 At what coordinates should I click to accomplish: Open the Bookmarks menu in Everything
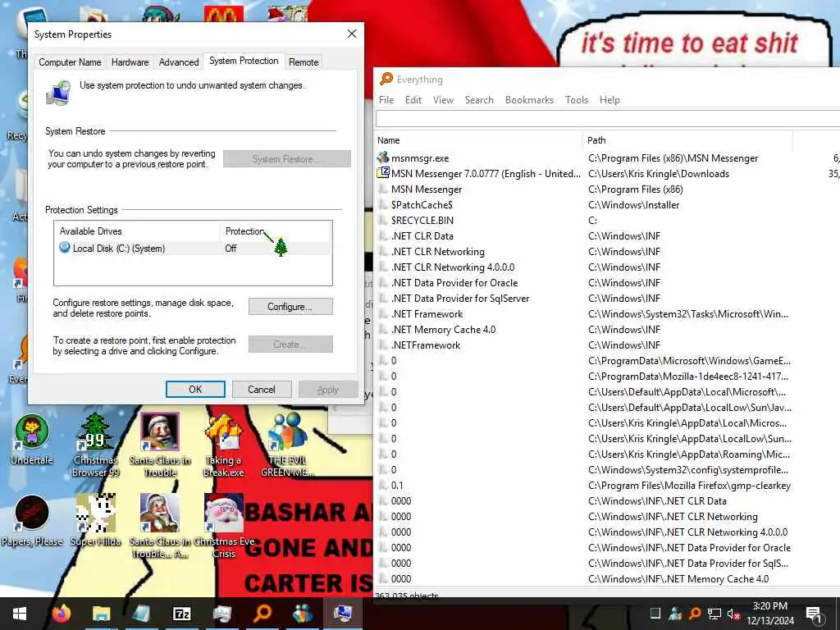pyautogui.click(x=529, y=99)
